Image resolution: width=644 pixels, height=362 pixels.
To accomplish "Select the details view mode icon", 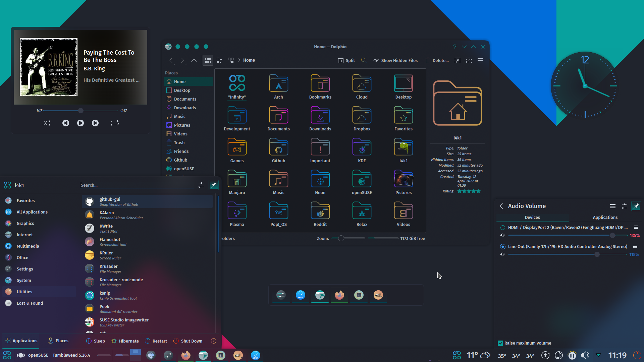I will point(219,60).
